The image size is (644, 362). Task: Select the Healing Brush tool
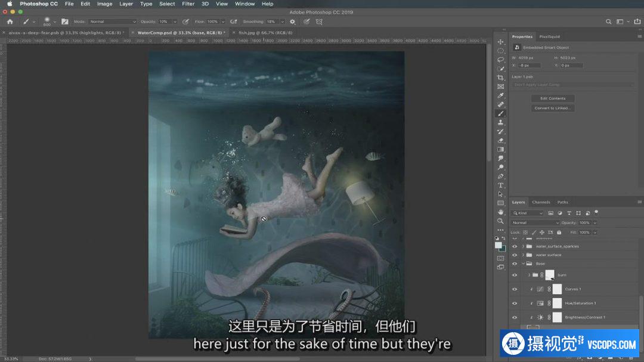500,105
